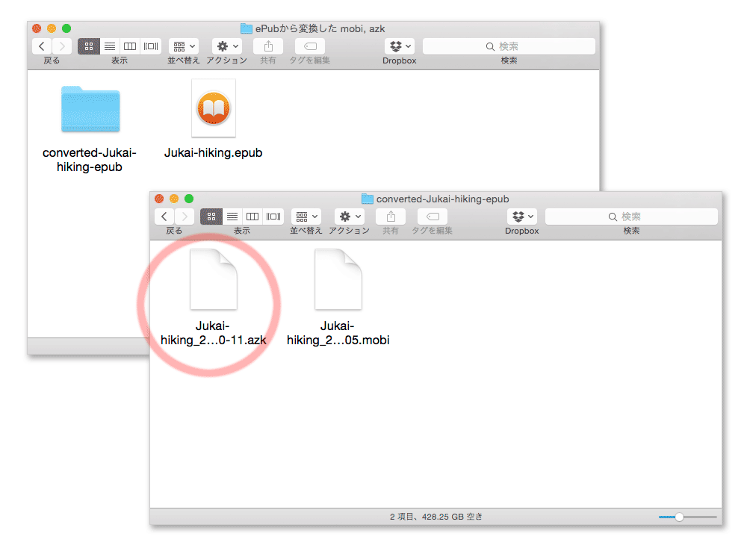Select the Jukai-hiking mobi file
The image size is (747, 560).
click(338, 280)
